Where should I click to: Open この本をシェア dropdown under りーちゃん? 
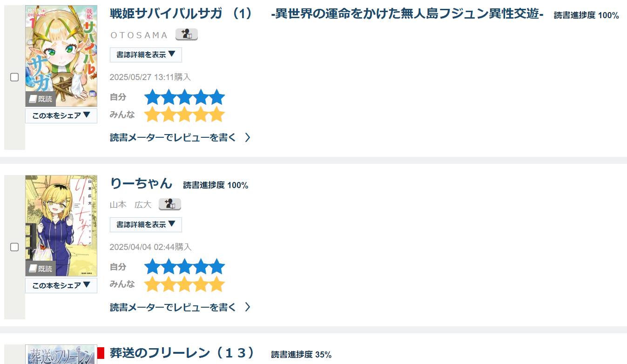61,285
